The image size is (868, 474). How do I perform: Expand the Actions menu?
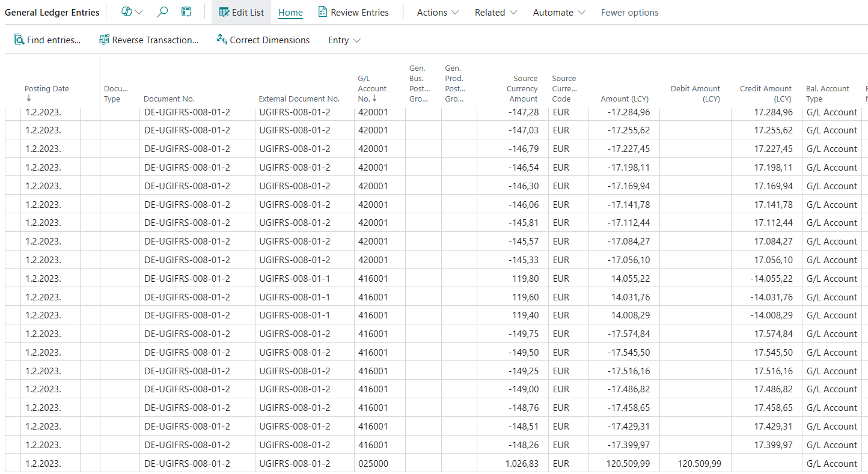coord(438,12)
